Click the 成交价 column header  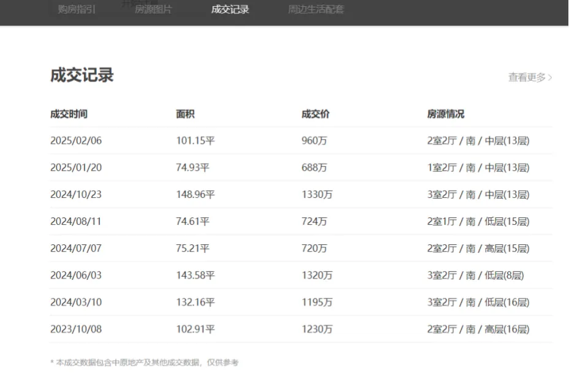pos(315,114)
